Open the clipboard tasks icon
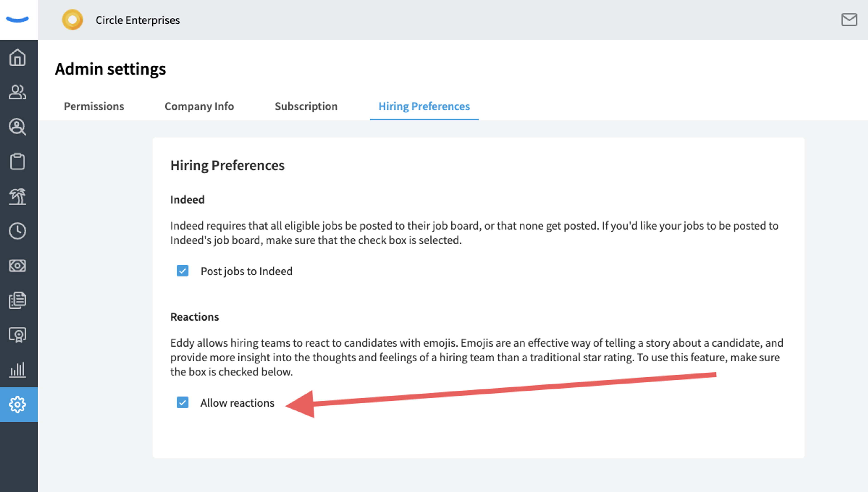Screen dimensions: 868x492 [x=17, y=162]
